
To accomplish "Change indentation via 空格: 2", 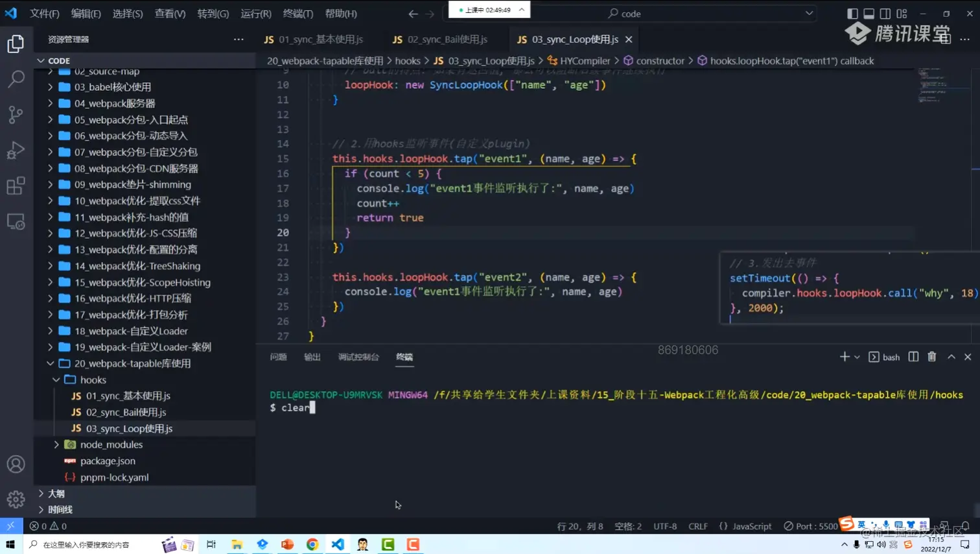I will click(628, 526).
